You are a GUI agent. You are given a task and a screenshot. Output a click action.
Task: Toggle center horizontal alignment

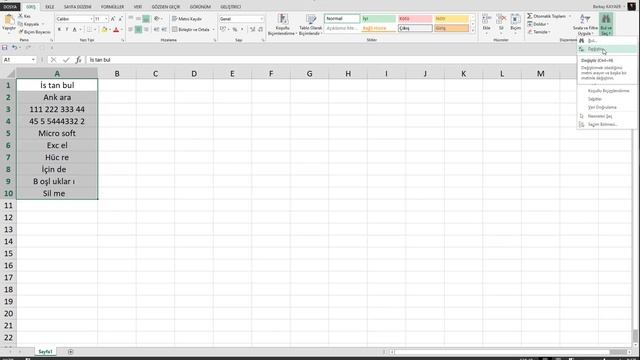click(138, 29)
